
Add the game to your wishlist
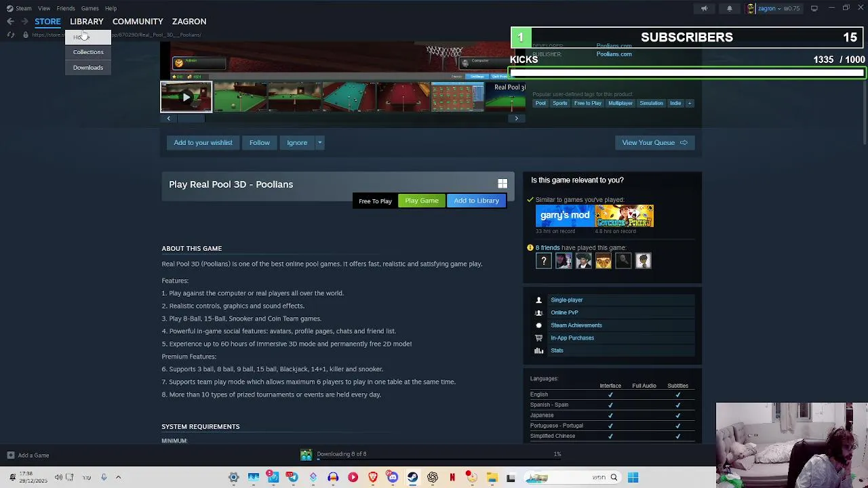[203, 142]
